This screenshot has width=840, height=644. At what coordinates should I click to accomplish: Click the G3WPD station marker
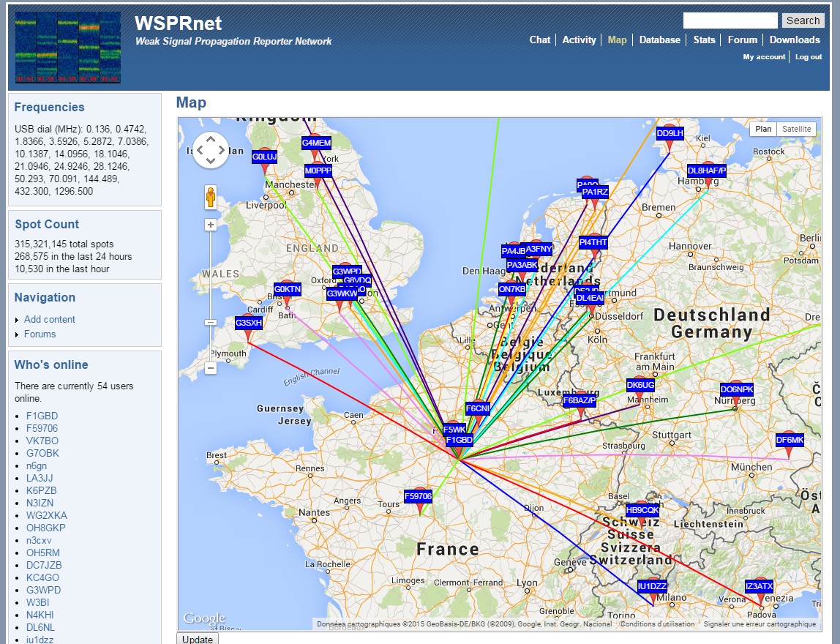[x=347, y=272]
